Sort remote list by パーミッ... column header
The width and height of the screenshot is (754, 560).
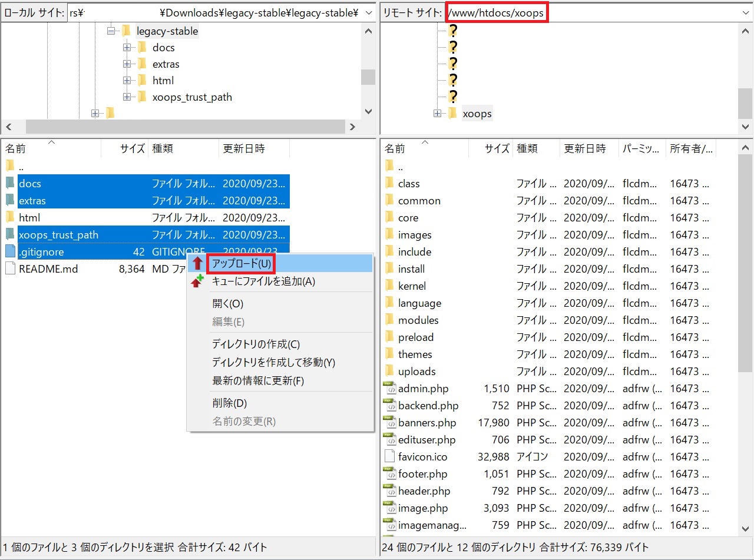(642, 149)
